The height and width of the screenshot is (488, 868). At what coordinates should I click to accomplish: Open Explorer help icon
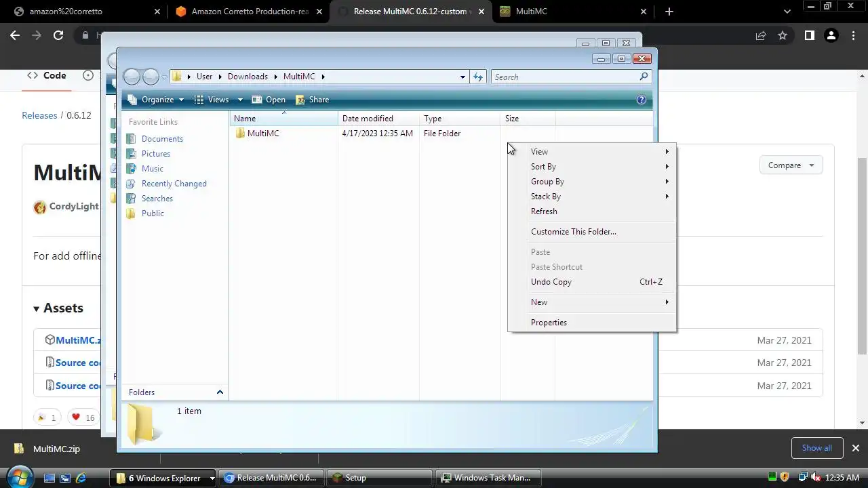[x=642, y=100]
